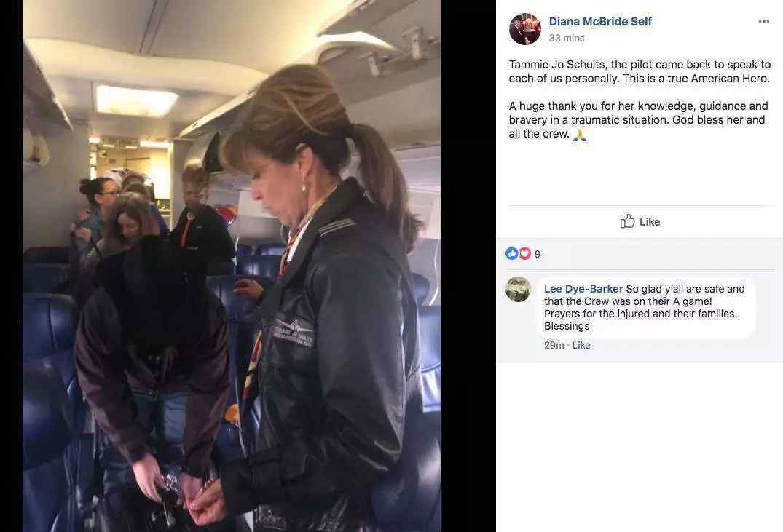Click the thumbs-up Like icon
783x532 pixels.
pos(627,221)
